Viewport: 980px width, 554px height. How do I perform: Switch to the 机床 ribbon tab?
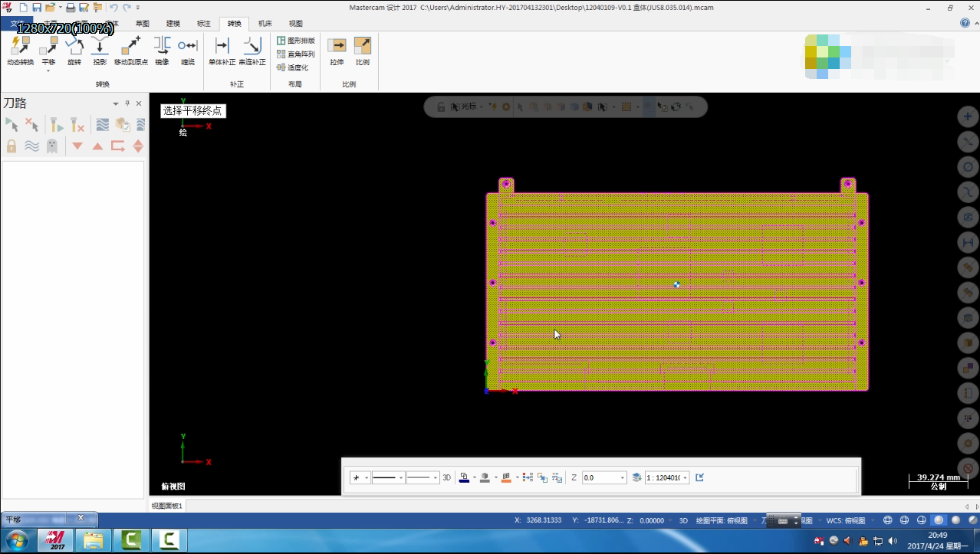click(x=265, y=23)
